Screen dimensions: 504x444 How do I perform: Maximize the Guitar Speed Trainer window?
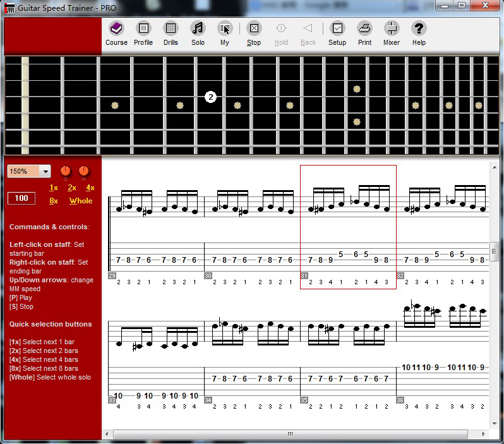pos(462,6)
